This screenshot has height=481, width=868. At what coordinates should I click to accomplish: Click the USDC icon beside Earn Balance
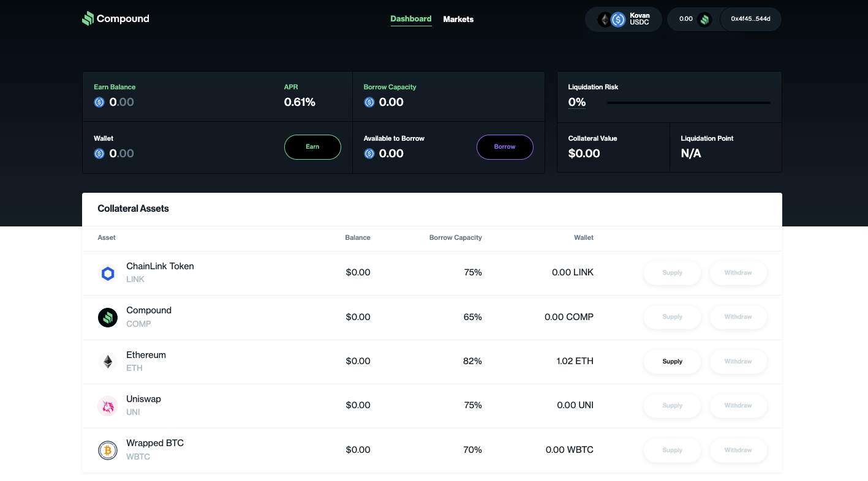tap(99, 102)
